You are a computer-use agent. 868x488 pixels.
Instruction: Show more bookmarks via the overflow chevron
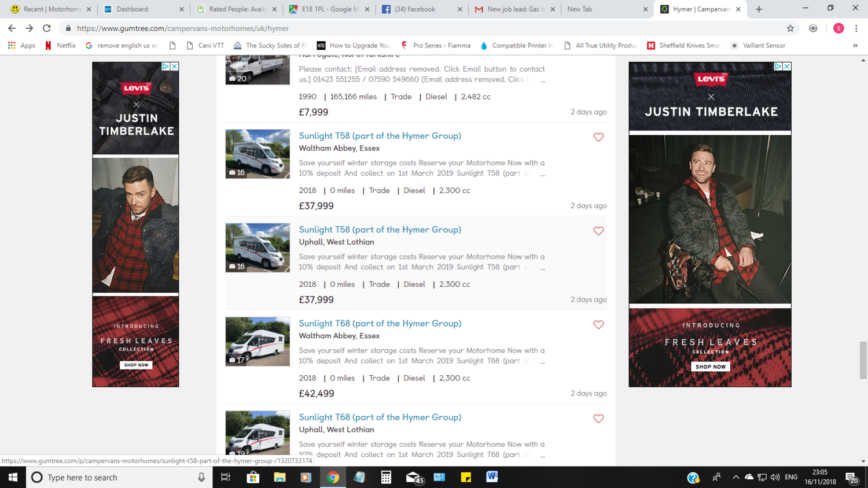(x=855, y=45)
